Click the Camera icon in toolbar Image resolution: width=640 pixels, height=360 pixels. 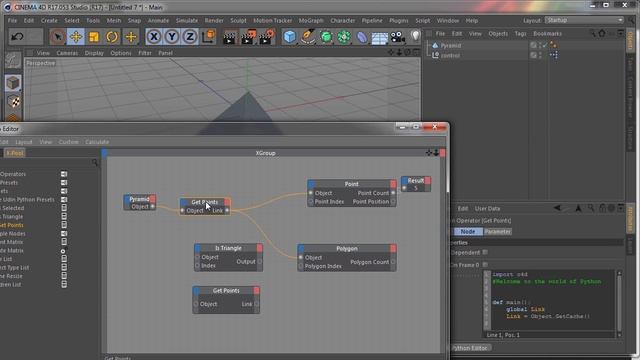[x=398, y=37]
